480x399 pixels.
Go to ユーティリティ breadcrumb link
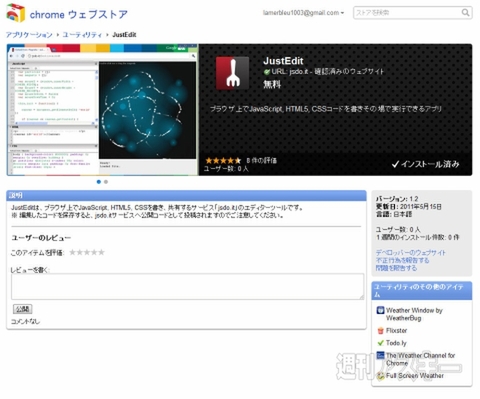pos(82,35)
